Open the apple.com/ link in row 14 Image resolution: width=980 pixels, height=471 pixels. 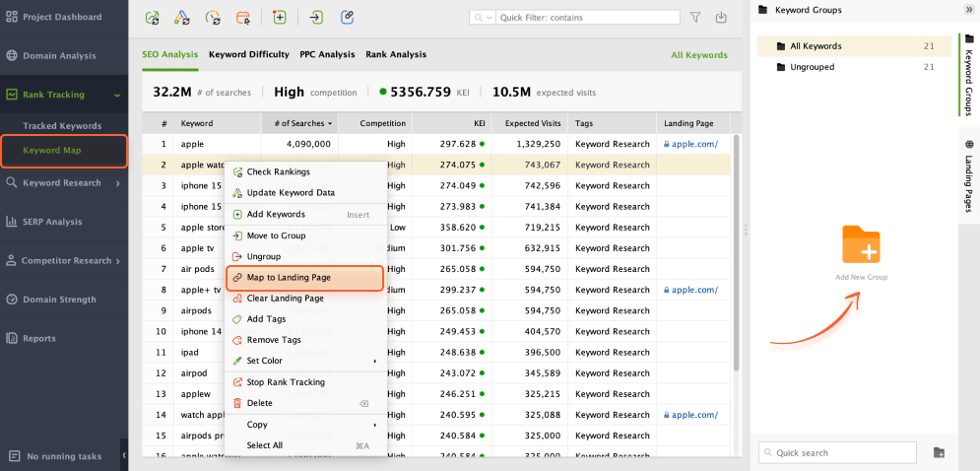(x=694, y=415)
